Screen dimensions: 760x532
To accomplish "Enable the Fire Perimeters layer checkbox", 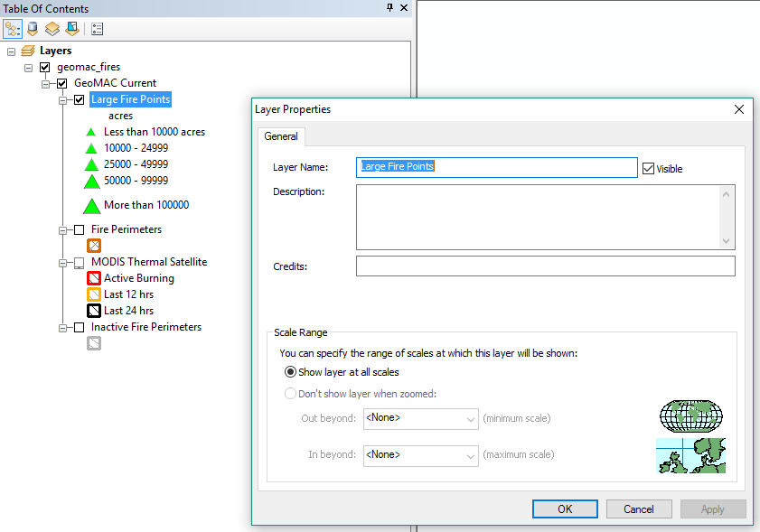I will (x=79, y=230).
